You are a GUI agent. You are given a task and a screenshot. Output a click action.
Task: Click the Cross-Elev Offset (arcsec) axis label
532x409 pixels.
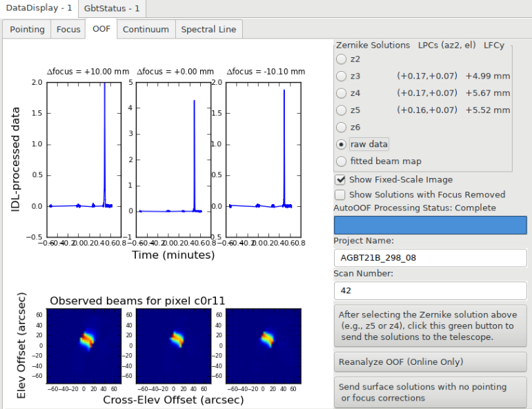173,400
